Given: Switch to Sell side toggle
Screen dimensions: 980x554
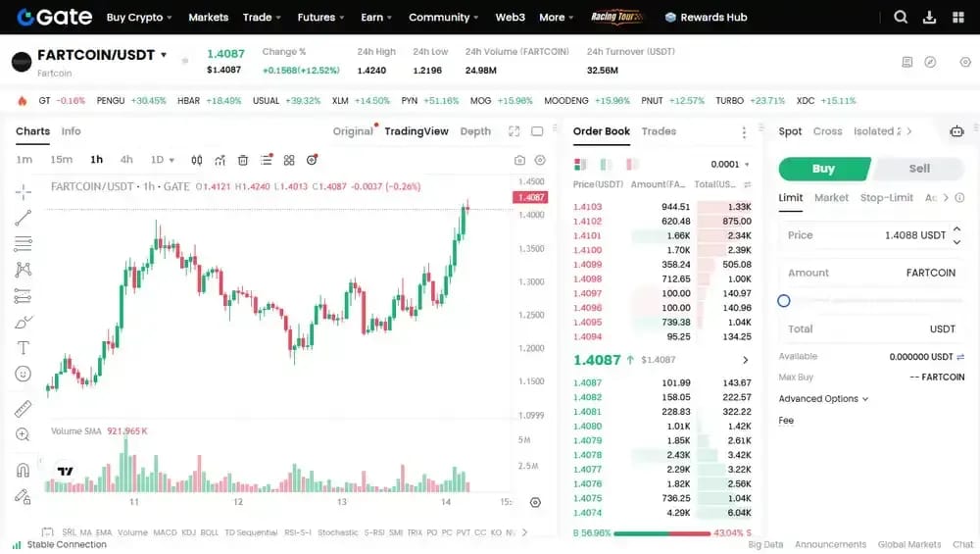Looking at the screenshot, I should tap(919, 169).
